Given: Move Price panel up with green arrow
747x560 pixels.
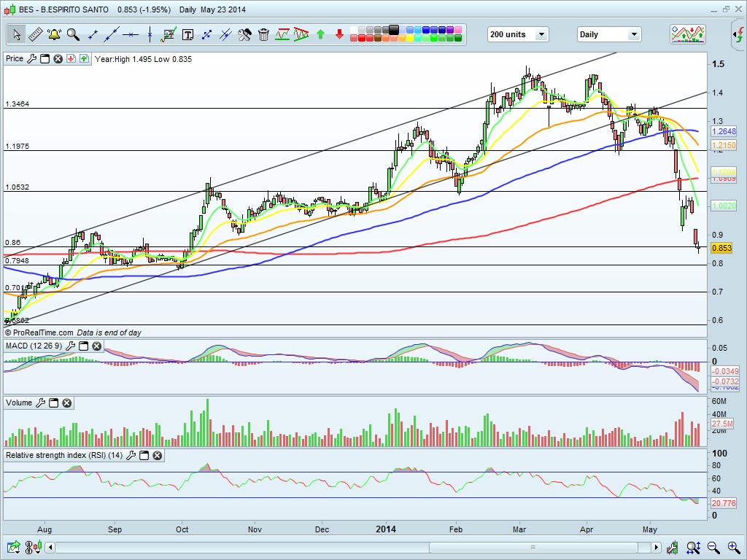Looking at the screenshot, I should point(84,58).
